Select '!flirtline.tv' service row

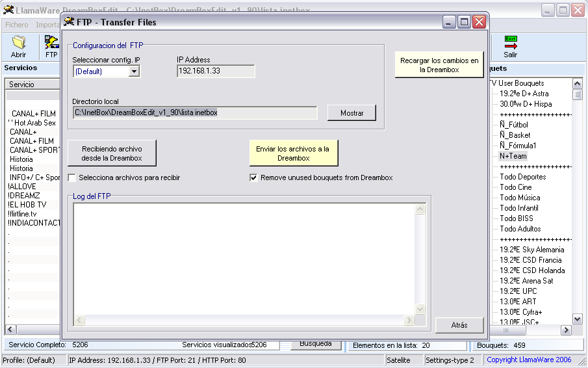(33, 214)
